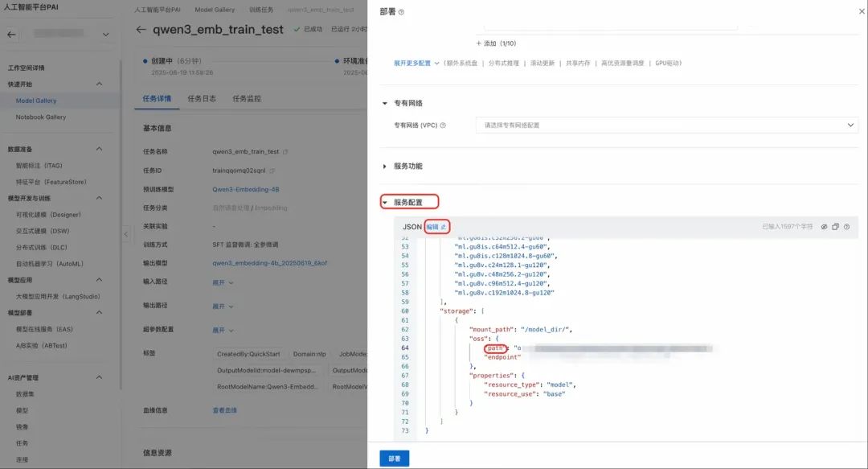Click the blue 部署 button
This screenshot has height=469, width=868.
click(x=394, y=457)
